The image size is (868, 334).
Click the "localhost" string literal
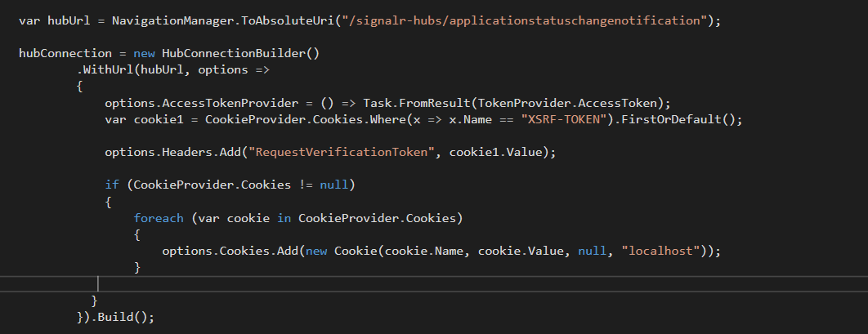[x=664, y=251]
